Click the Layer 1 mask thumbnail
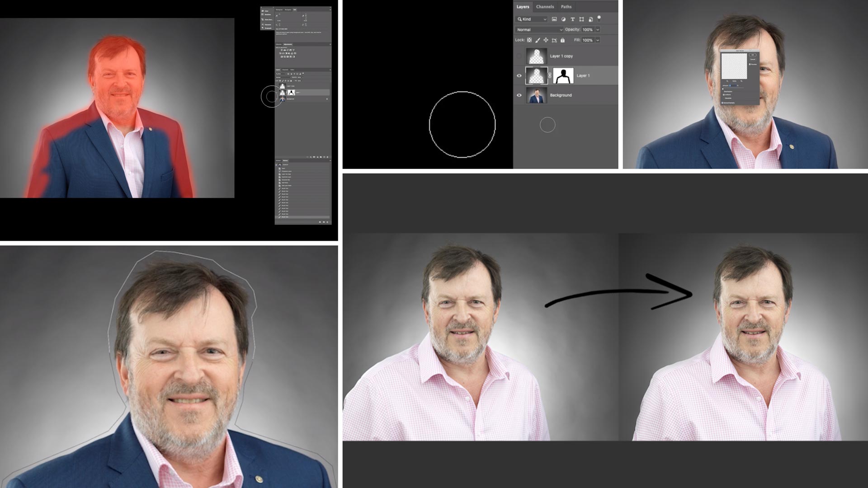Screen dimensions: 868x488 coord(563,75)
